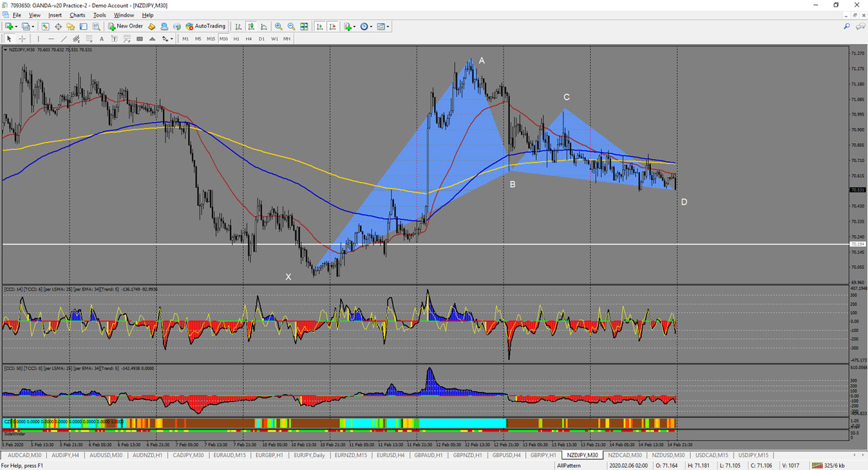Select the M30 timeframe button

click(224, 38)
